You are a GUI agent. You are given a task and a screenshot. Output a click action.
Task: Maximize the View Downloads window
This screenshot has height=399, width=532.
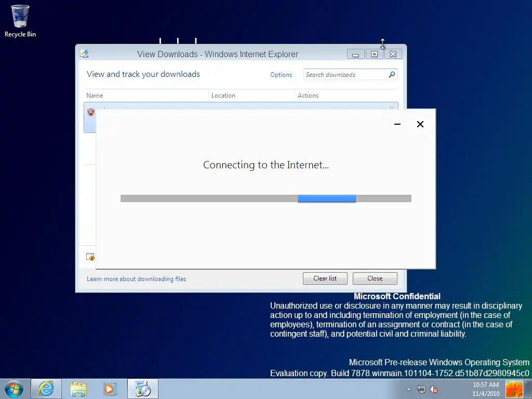[374, 54]
